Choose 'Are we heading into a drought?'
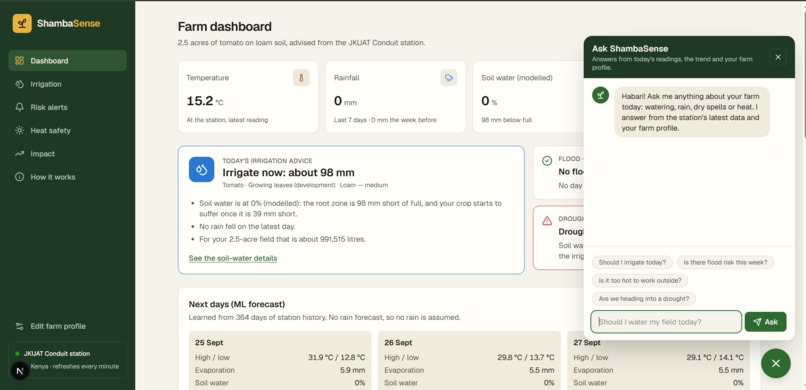This screenshot has height=390, width=806. (644, 299)
